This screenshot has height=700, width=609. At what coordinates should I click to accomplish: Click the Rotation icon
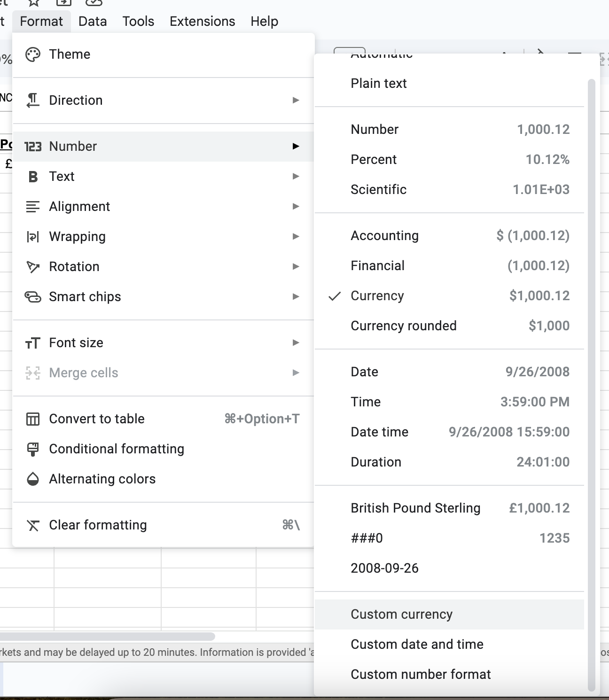click(x=33, y=267)
